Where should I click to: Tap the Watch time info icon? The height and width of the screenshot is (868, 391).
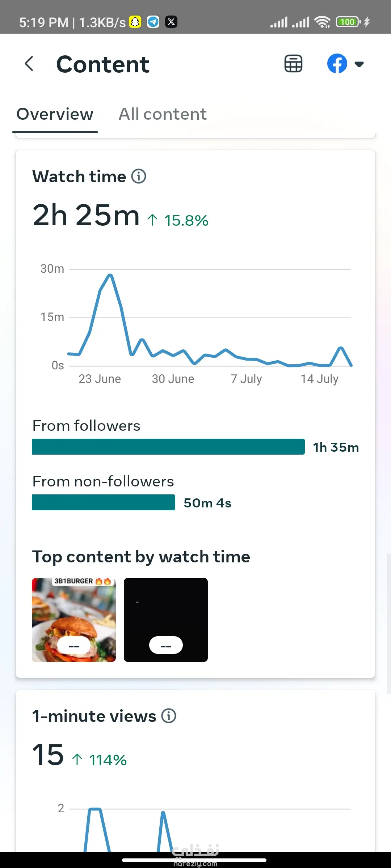(x=139, y=176)
